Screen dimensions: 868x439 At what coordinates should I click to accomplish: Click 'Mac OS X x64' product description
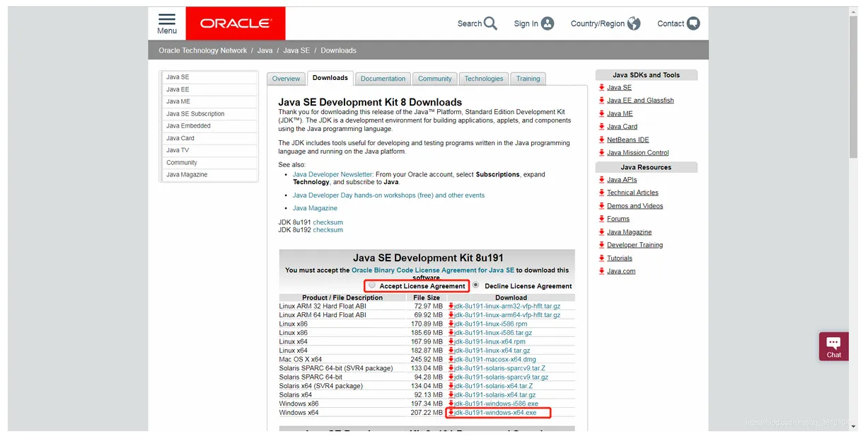[301, 360]
